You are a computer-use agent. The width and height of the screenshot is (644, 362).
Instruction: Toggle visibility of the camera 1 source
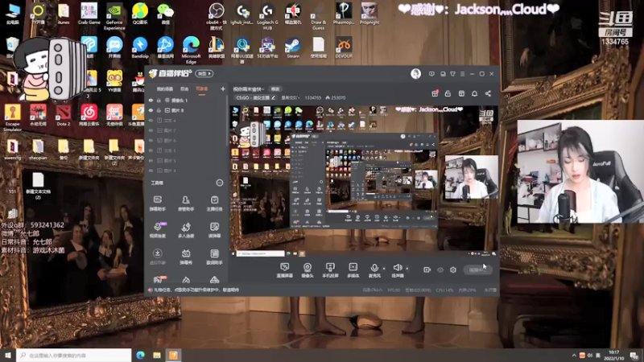(151, 100)
